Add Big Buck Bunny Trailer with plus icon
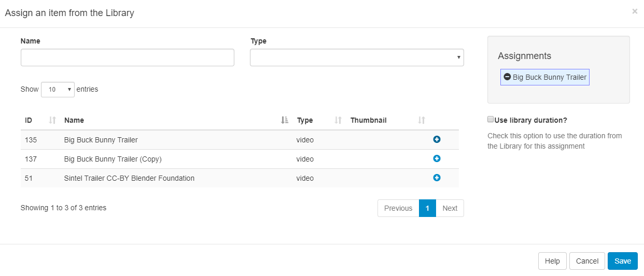Screen dimensions: 644x276 (437, 139)
